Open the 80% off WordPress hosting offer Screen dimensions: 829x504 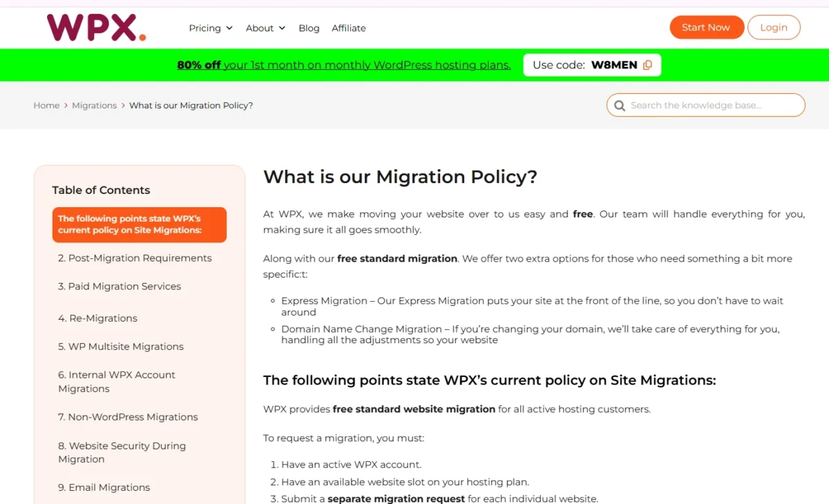[x=344, y=64]
